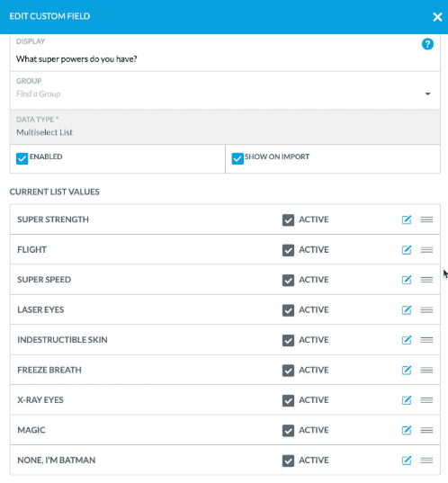Image resolution: width=448 pixels, height=483 pixels.
Task: Click edit icon for Flight
Action: [x=407, y=250]
